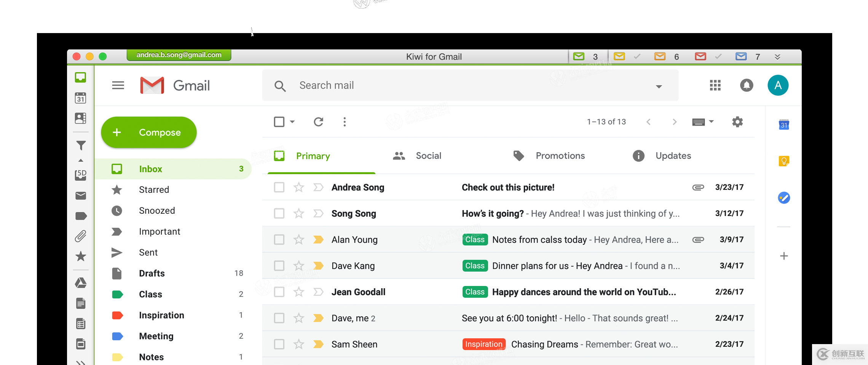Screen dimensions: 868x365
Task: Open Google Docs icon in Kiwi sidebar
Action: pyautogui.click(x=81, y=303)
